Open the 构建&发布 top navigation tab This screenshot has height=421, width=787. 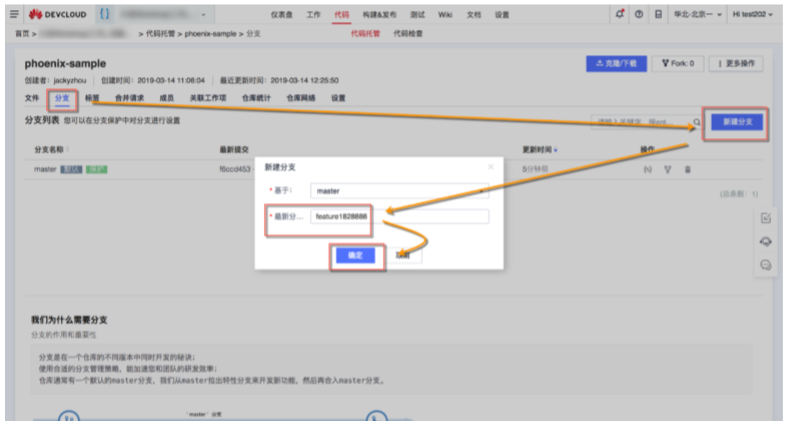coord(379,15)
